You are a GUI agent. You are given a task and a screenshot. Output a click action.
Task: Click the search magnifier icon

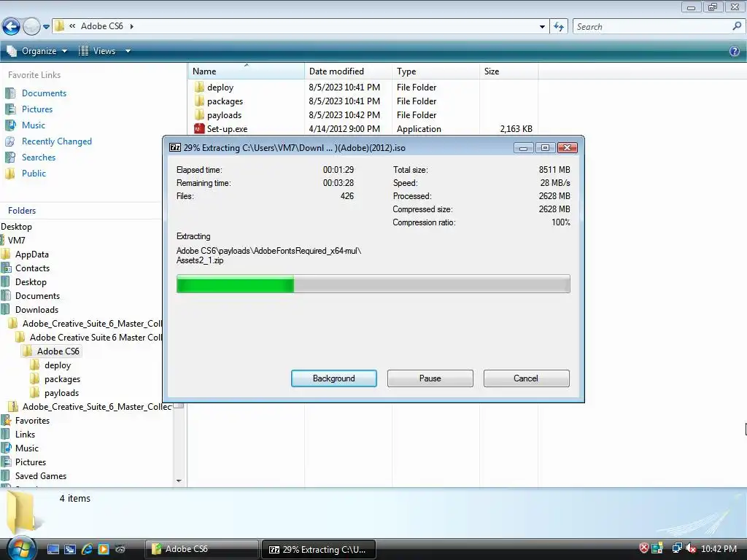coord(737,27)
